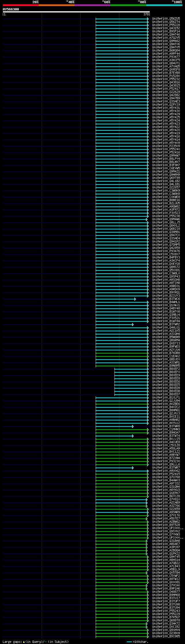This screenshot has height=644, width=185.
Task: Select hit label UniRef100_B9N8M5
Action: pyautogui.click(x=166, y=366)
